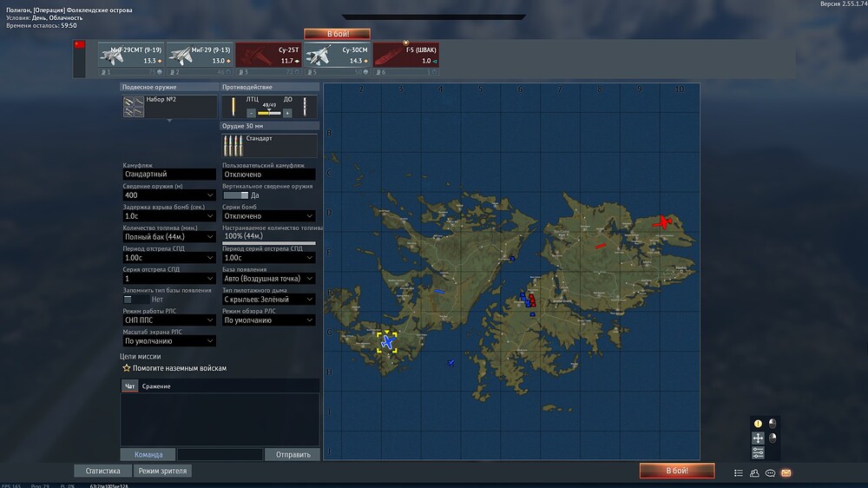This screenshot has width=868, height=488.
Task: Click the lower mouse button hint icon
Action: coord(773,439)
